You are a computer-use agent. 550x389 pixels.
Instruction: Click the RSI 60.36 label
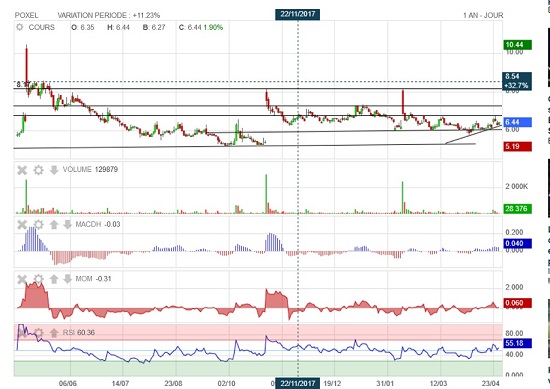click(x=79, y=332)
